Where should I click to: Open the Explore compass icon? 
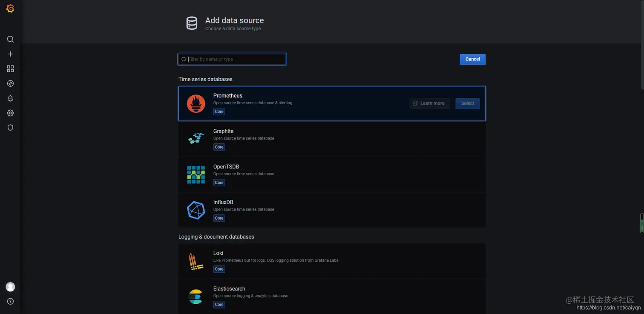[x=10, y=83]
